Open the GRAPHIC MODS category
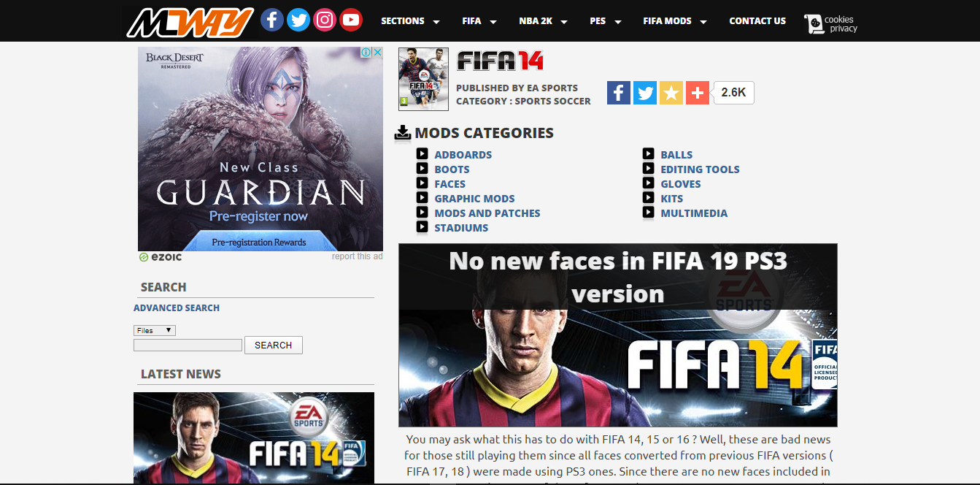980x485 pixels. (475, 199)
